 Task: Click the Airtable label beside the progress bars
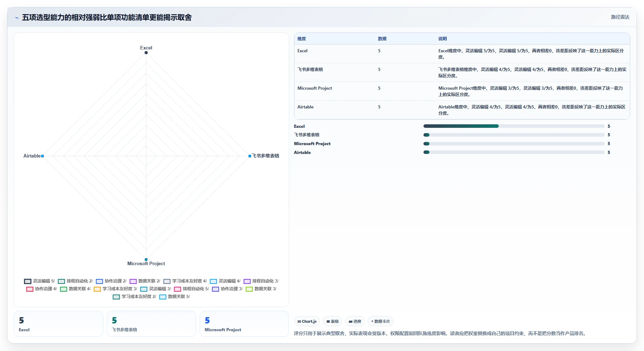[x=302, y=153]
